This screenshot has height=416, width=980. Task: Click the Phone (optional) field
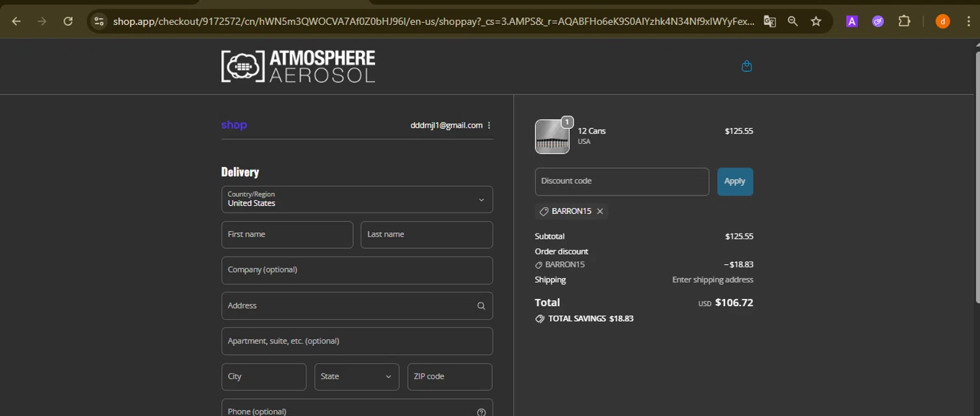(x=357, y=408)
